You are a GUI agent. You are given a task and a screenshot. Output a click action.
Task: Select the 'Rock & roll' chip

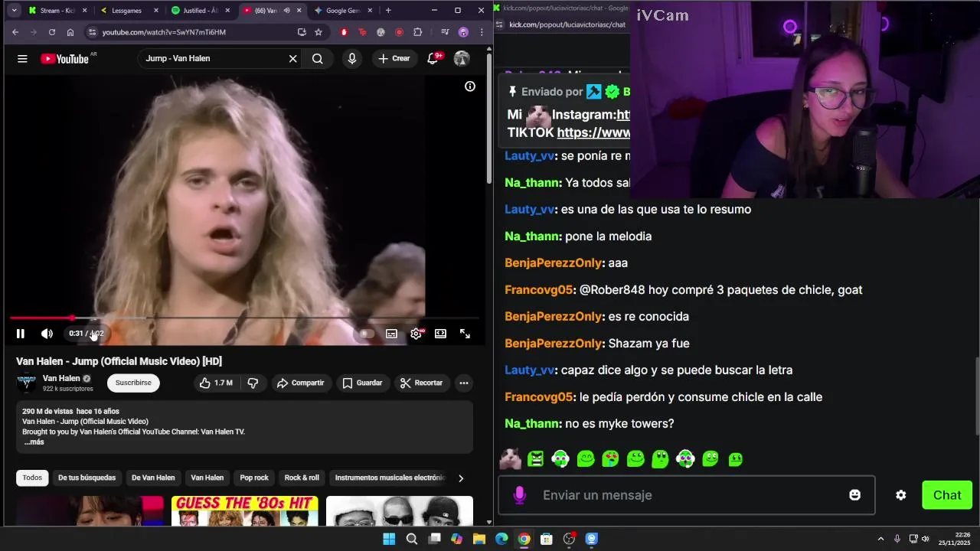point(302,478)
